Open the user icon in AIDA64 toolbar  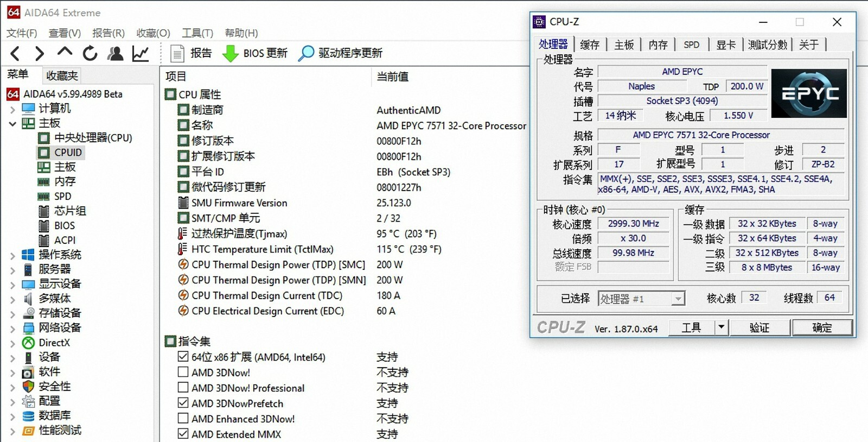tap(115, 53)
